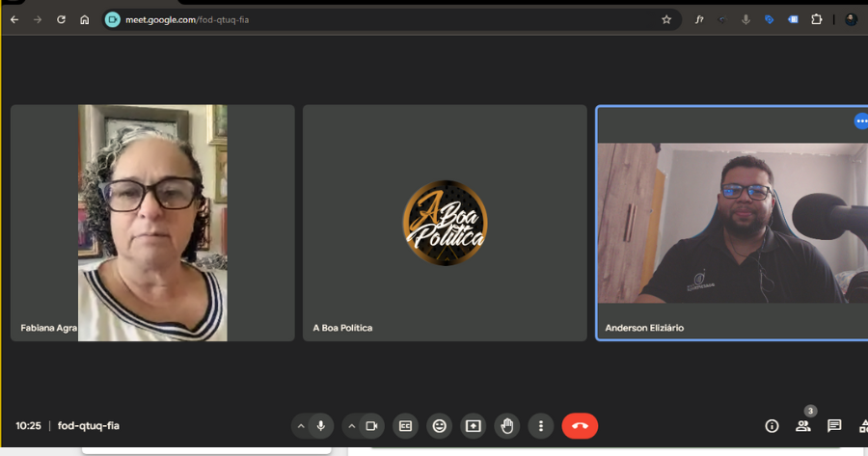
Task: Open tile options on Anderson Eliziário's video
Action: tap(860, 121)
